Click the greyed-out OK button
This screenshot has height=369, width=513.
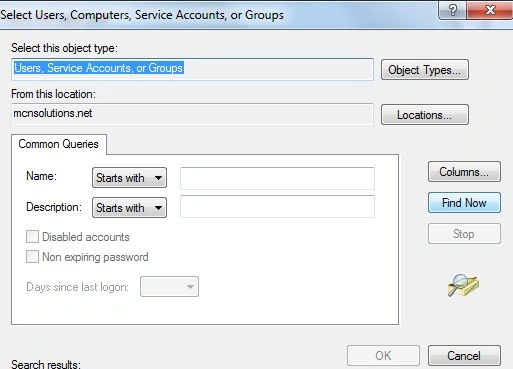coord(383,356)
